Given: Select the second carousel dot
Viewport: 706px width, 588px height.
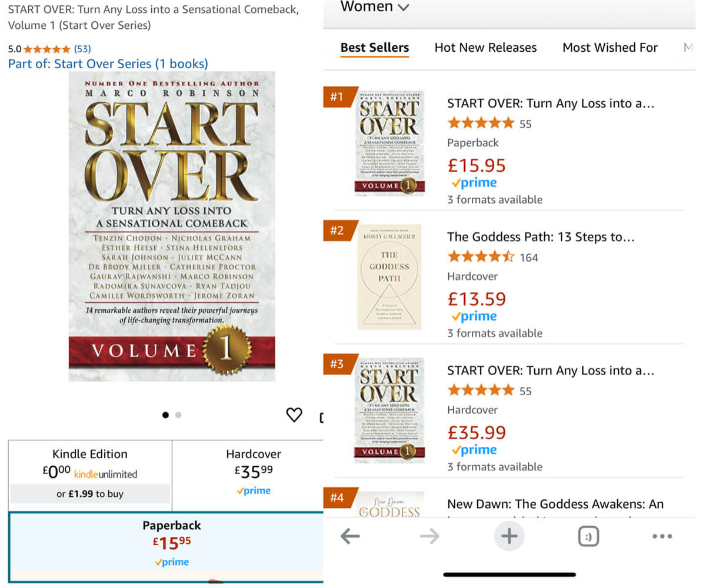Looking at the screenshot, I should [x=179, y=415].
